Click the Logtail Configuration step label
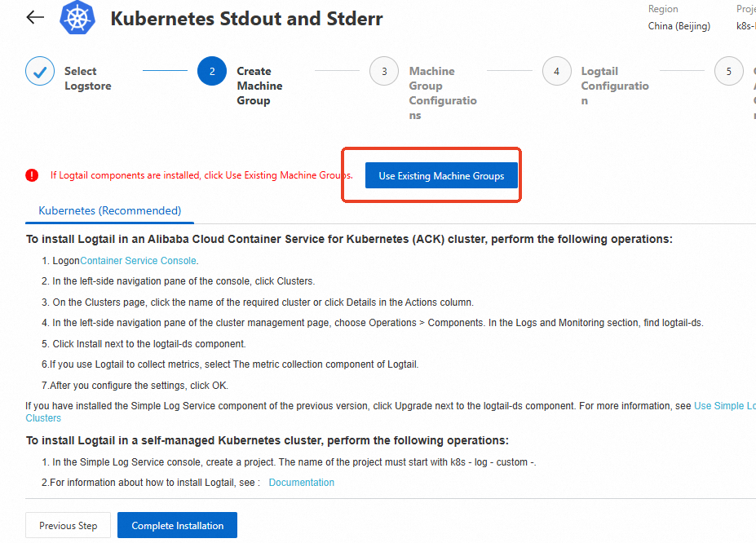This screenshot has width=756, height=543. 614,86
